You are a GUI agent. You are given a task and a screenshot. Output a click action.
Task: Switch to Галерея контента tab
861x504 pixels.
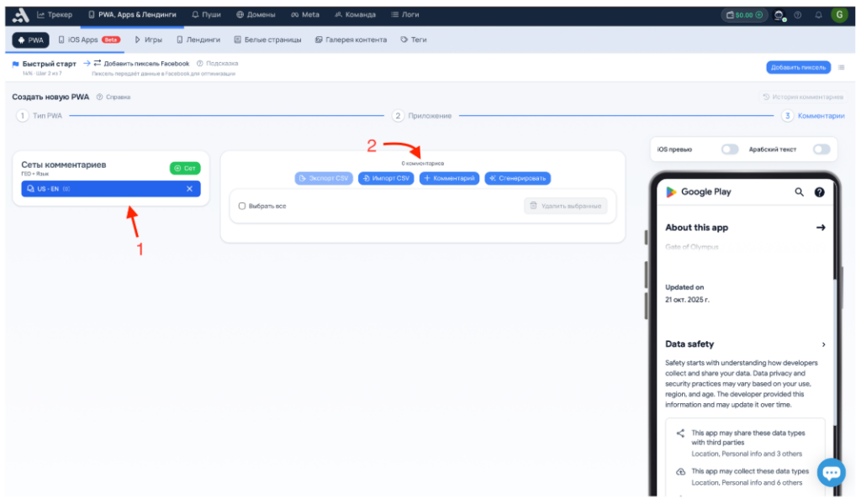[351, 39]
